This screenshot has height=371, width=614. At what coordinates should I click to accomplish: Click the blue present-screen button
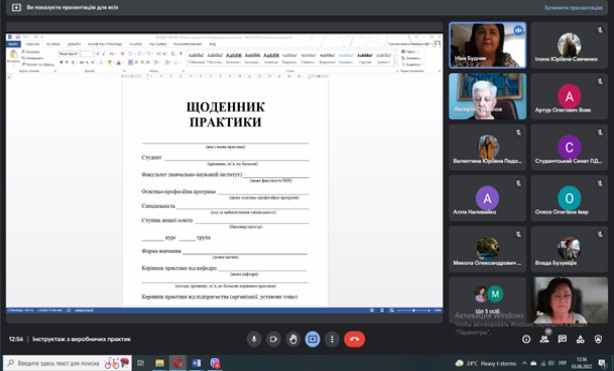pos(312,339)
